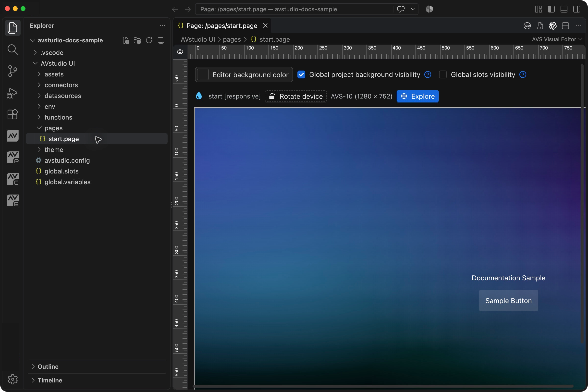Click the pages breadcrumb item
The image size is (588, 392).
pos(232,39)
